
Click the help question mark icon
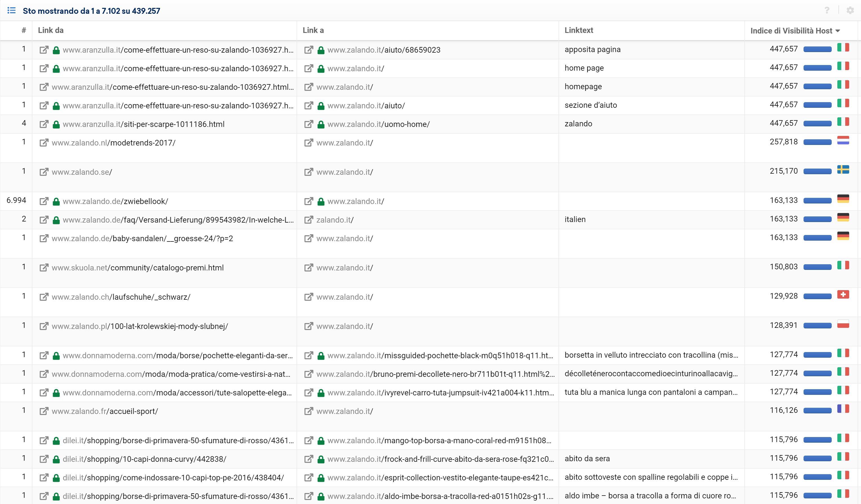click(x=826, y=10)
